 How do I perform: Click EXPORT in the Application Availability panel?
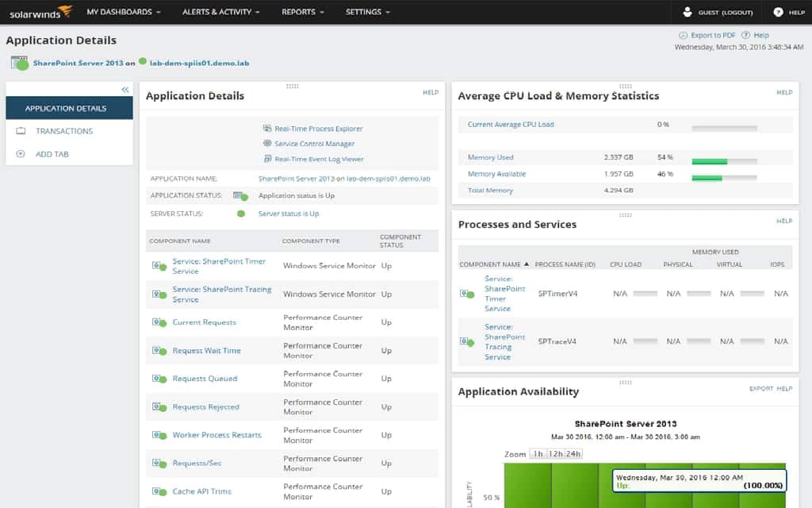763,389
